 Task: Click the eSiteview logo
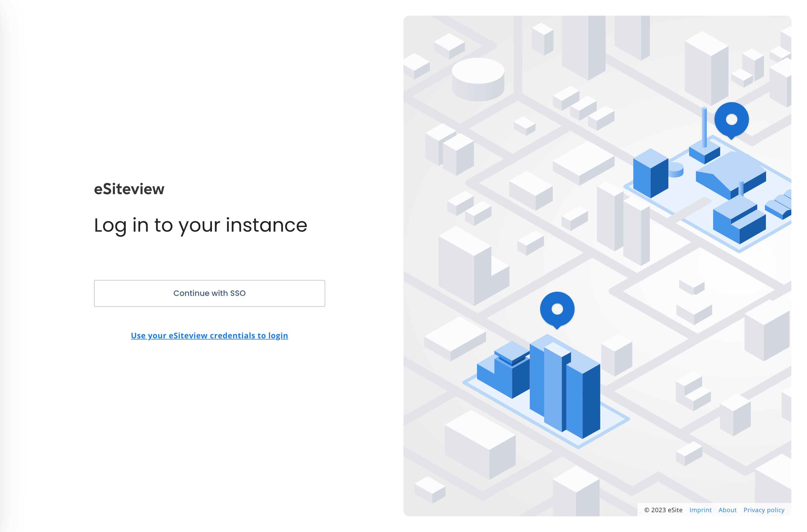click(x=129, y=189)
